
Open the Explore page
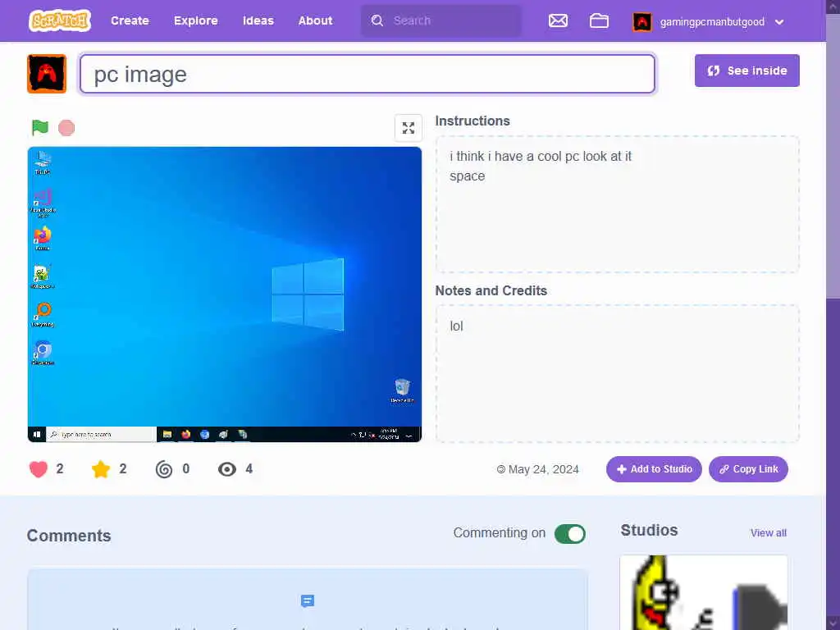click(x=195, y=21)
